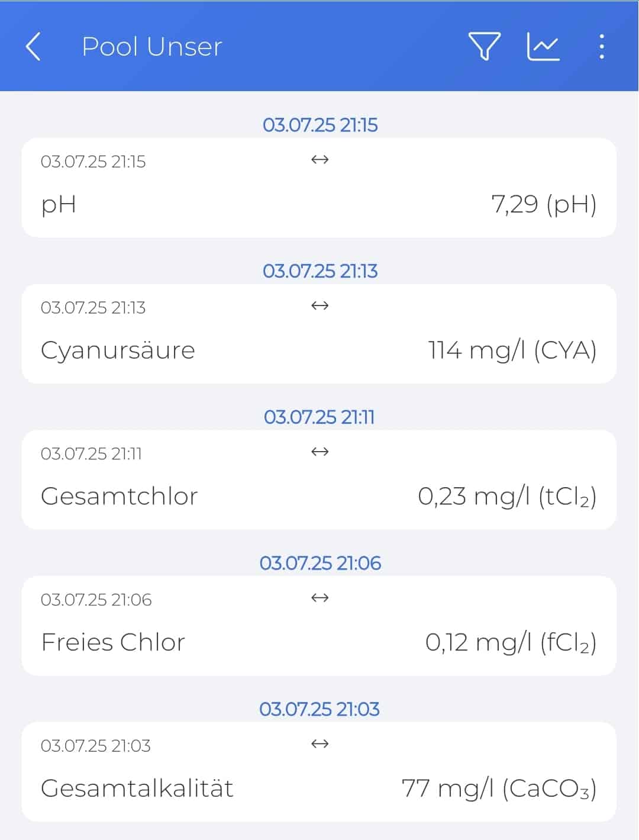This screenshot has width=639, height=840.
Task: Select the Gesamtchlor measurement card
Action: click(x=319, y=480)
